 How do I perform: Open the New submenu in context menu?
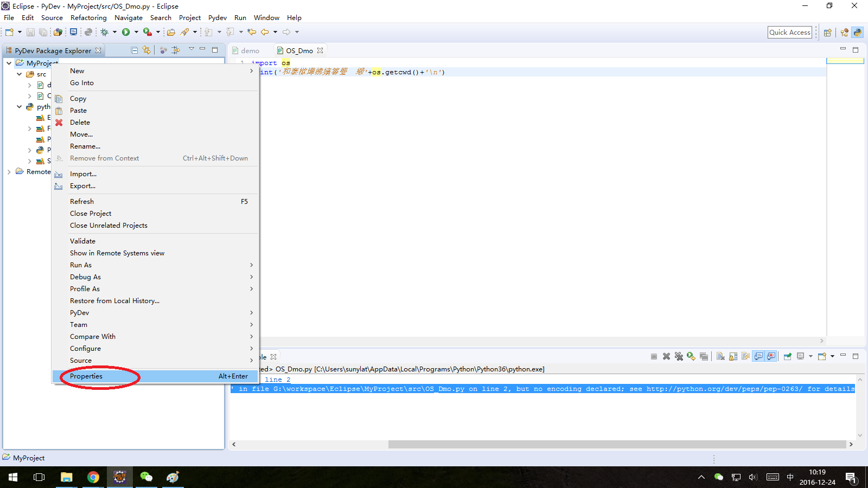(x=155, y=71)
